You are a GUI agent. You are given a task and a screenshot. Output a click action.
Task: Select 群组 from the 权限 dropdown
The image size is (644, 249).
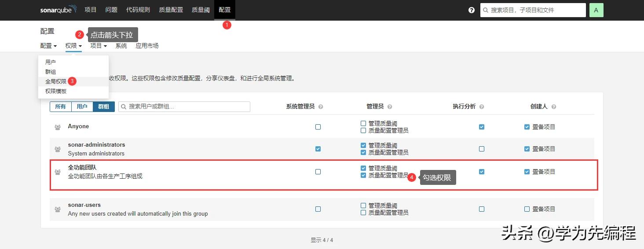pyautogui.click(x=73, y=72)
